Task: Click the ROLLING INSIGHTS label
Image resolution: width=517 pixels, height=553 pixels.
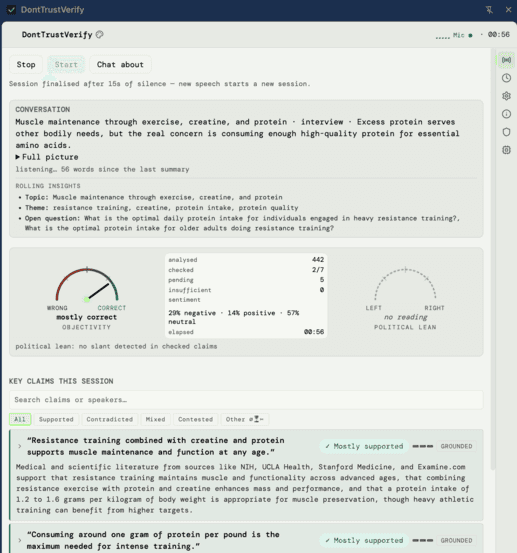Action: (48, 186)
